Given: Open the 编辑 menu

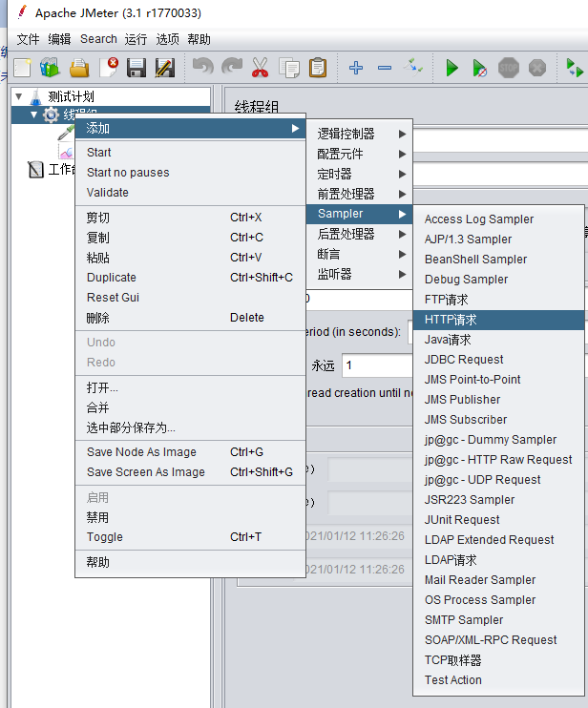Looking at the screenshot, I should coord(59,39).
